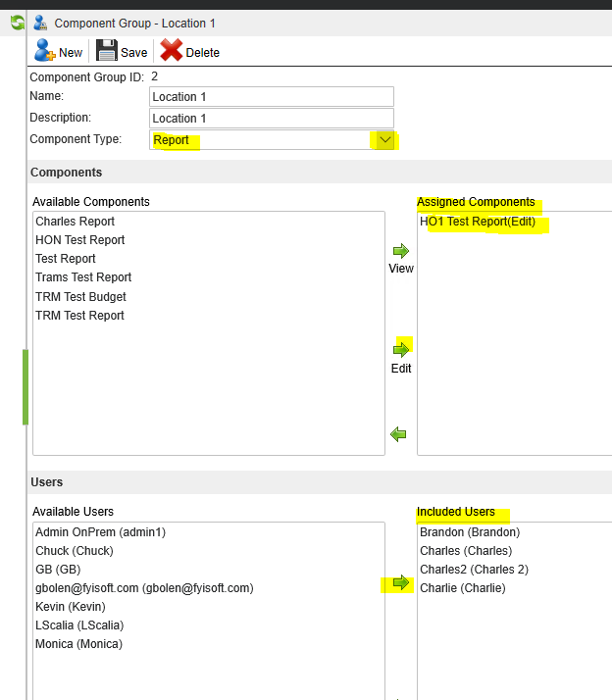Click the green refresh icon
Image resolution: width=612 pixels, height=700 pixels.
[18, 23]
